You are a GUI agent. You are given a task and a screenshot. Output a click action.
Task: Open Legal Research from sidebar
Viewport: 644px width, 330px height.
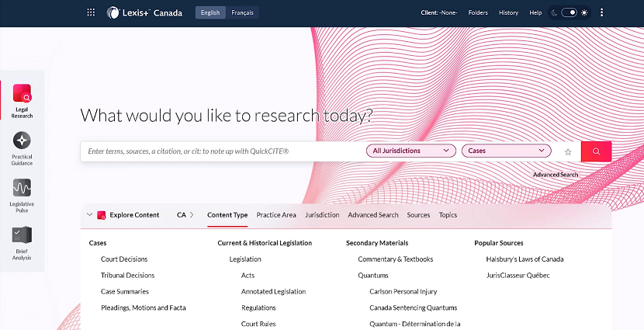pyautogui.click(x=22, y=101)
